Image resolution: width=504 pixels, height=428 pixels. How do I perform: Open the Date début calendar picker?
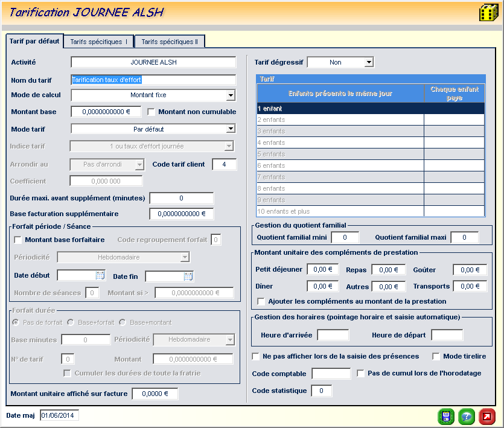[100, 276]
